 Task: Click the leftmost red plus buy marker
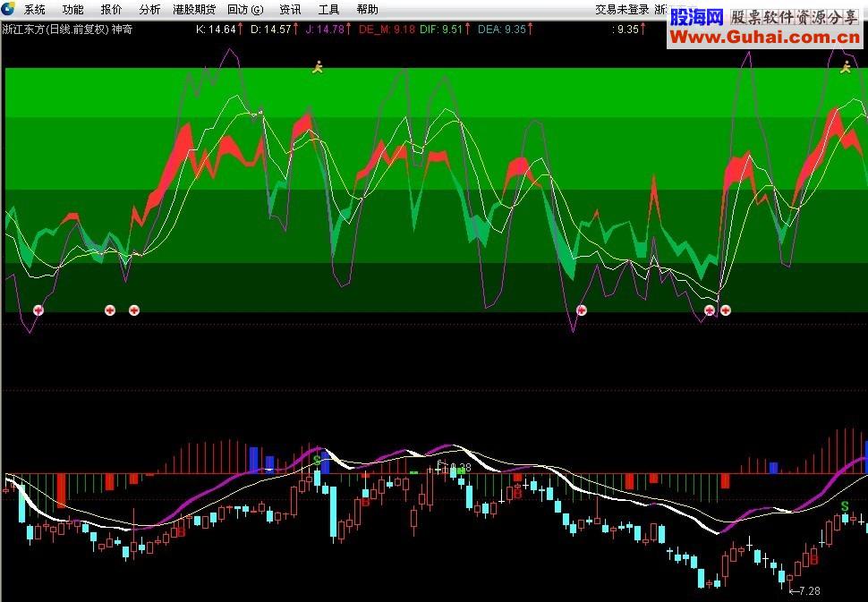38,309
